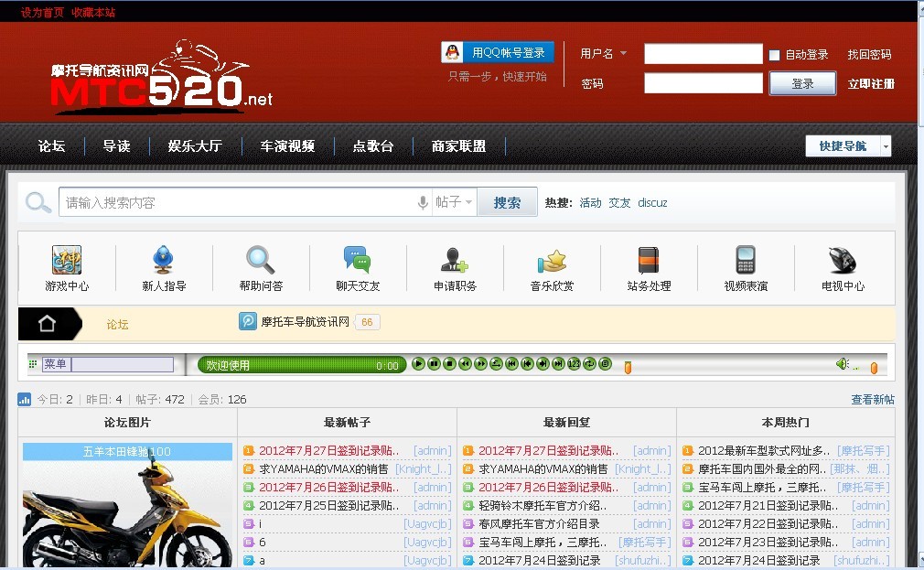This screenshot has width=924, height=570.
Task: Click the QQ penguin login icon
Action: coord(453,52)
